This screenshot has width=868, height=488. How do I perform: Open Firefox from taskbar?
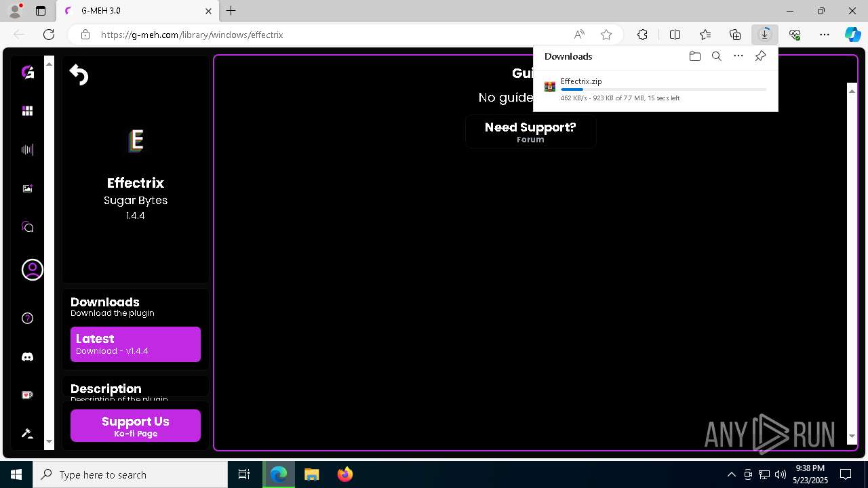(x=344, y=474)
